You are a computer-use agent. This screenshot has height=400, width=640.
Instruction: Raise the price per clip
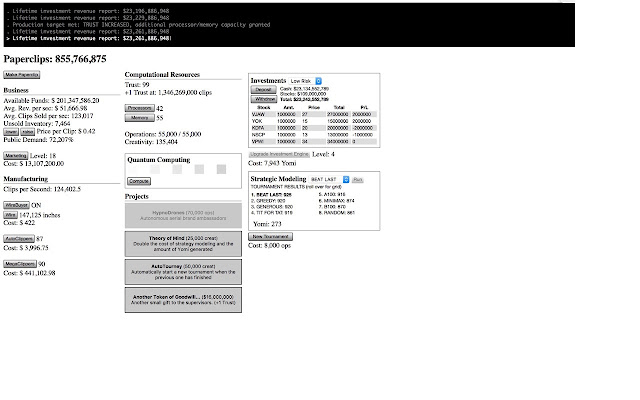[x=28, y=132]
